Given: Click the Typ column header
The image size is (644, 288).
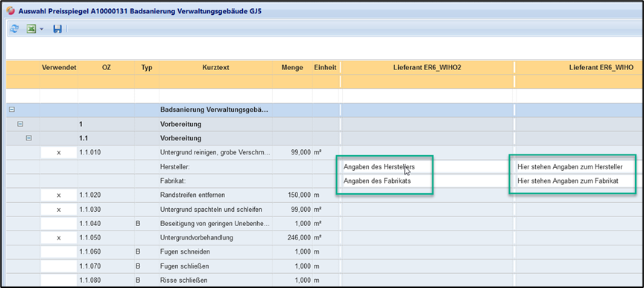Looking at the screenshot, I should pyautogui.click(x=147, y=68).
